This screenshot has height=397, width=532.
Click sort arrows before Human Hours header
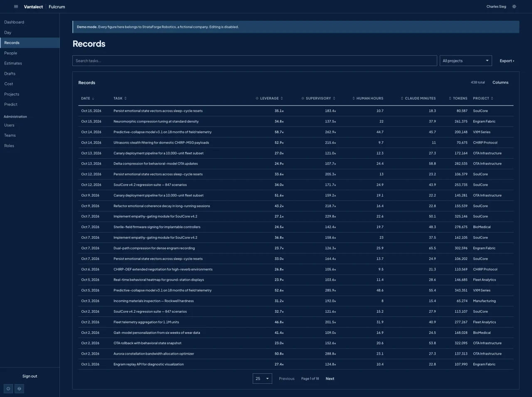coord(354,98)
